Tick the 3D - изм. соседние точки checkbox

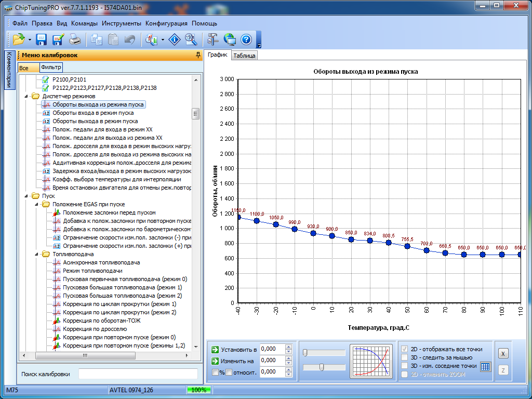coord(405,366)
